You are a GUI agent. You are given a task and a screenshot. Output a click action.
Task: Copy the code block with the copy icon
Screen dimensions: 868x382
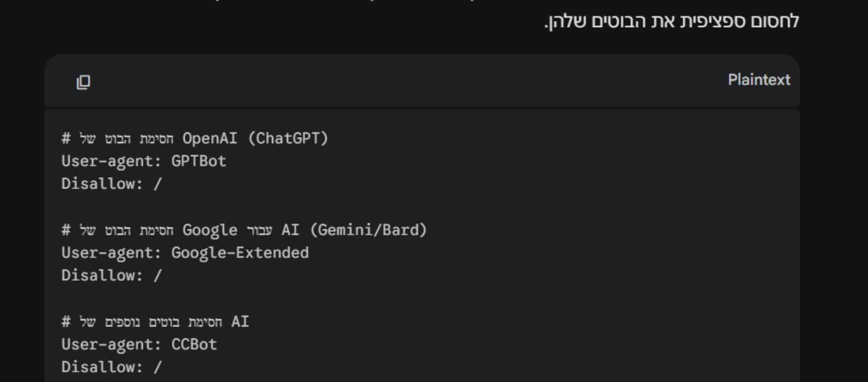pyautogui.click(x=83, y=82)
